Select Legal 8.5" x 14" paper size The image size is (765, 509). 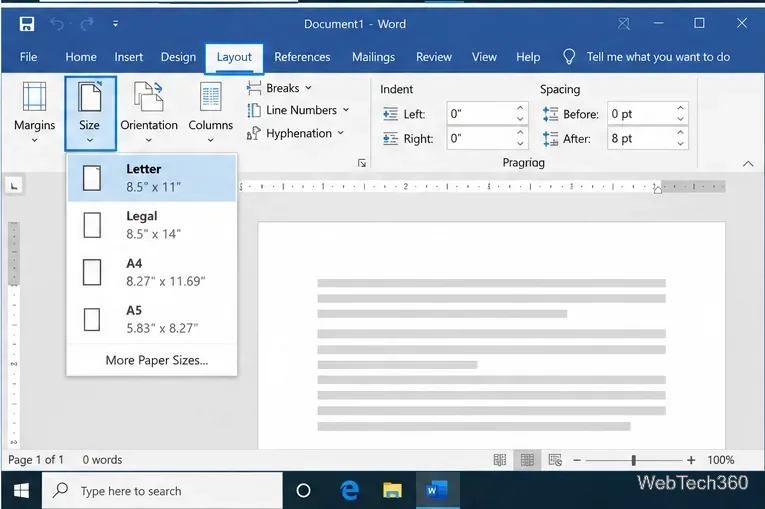point(152,225)
